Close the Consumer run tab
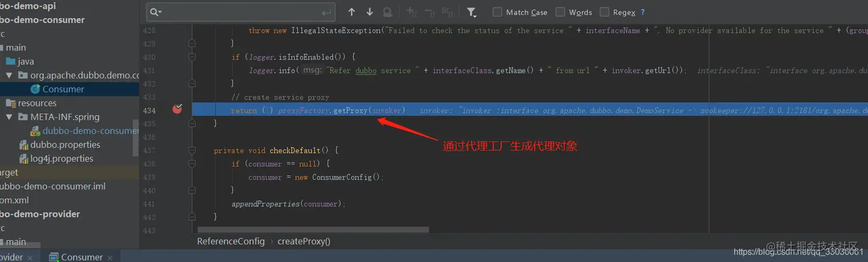 point(110,258)
